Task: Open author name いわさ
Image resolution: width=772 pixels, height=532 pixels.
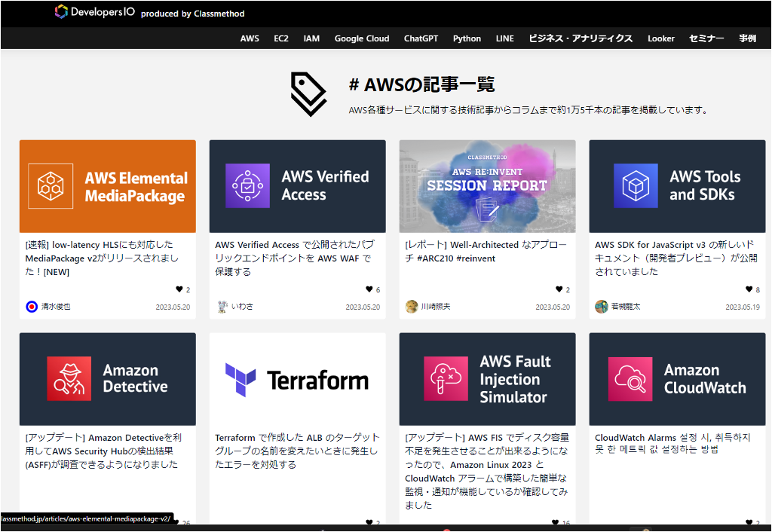Action: 242,307
